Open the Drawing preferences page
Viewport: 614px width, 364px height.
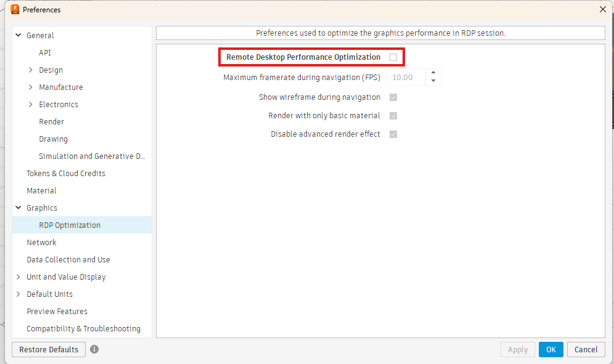tap(53, 139)
